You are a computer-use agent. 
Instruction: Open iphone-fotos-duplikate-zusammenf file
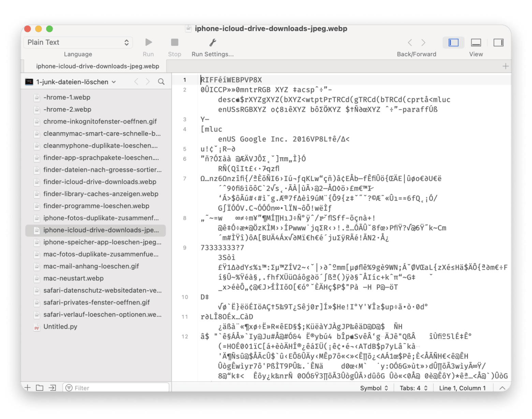(x=101, y=218)
